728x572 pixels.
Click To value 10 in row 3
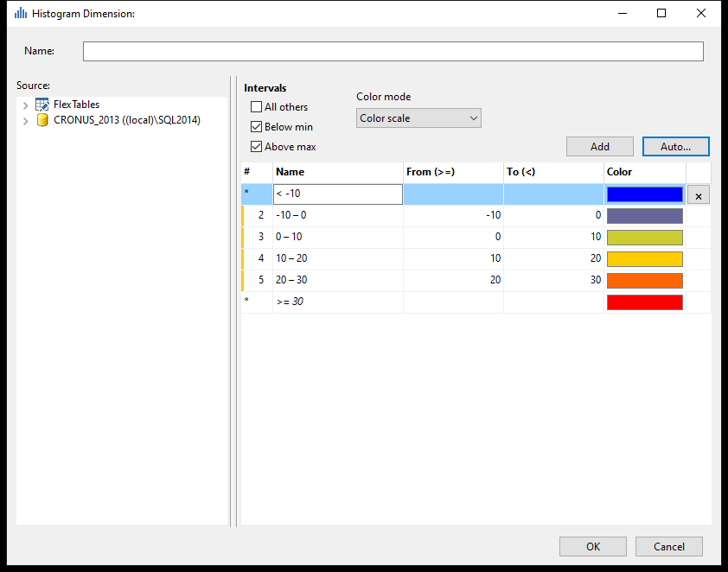click(553, 237)
